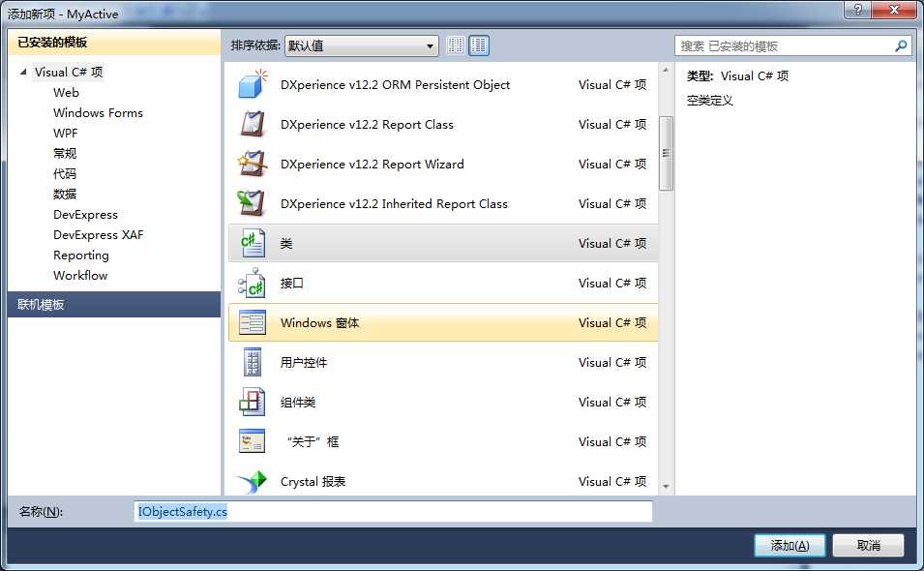This screenshot has height=571, width=924.
Task: Select Visual C# 项 root node
Action: [x=69, y=72]
